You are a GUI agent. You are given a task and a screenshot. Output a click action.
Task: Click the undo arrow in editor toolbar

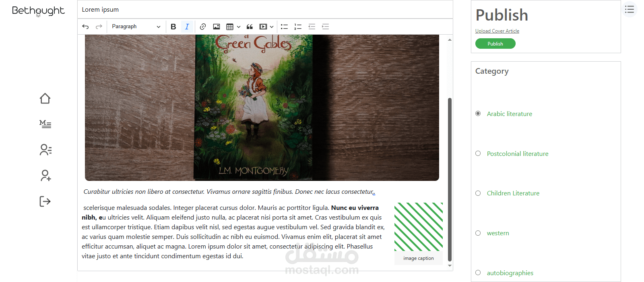[x=85, y=27]
